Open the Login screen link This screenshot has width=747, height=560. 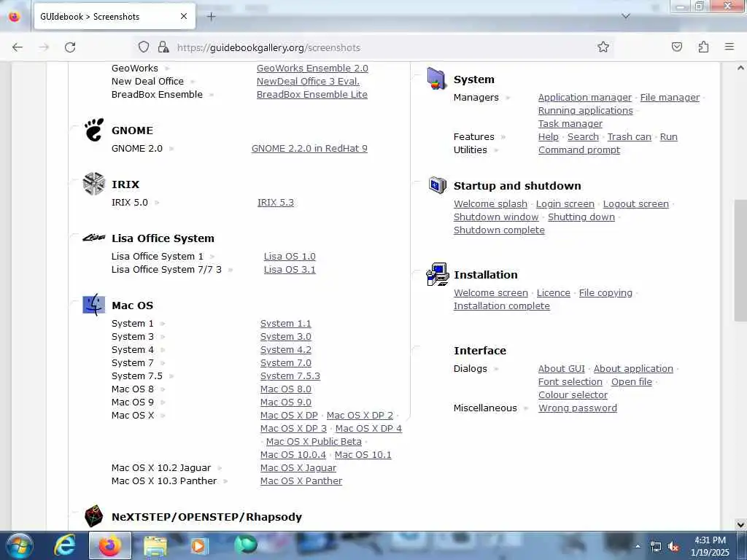point(565,204)
